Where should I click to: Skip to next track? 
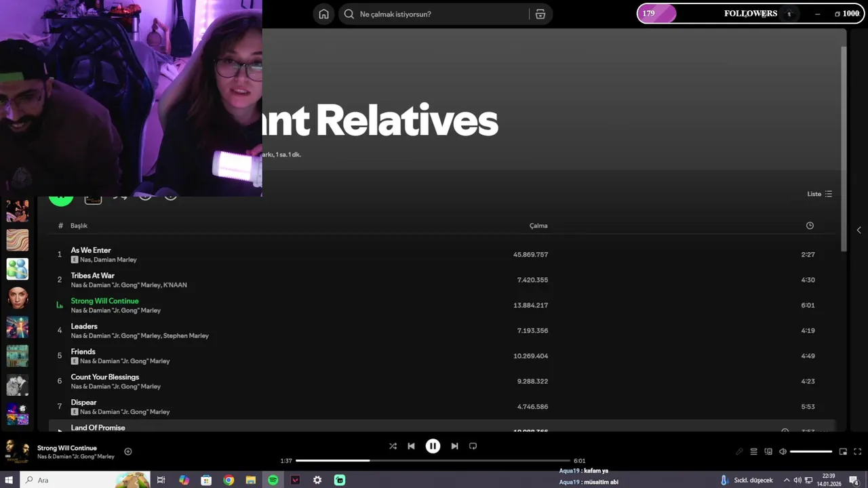[454, 446]
